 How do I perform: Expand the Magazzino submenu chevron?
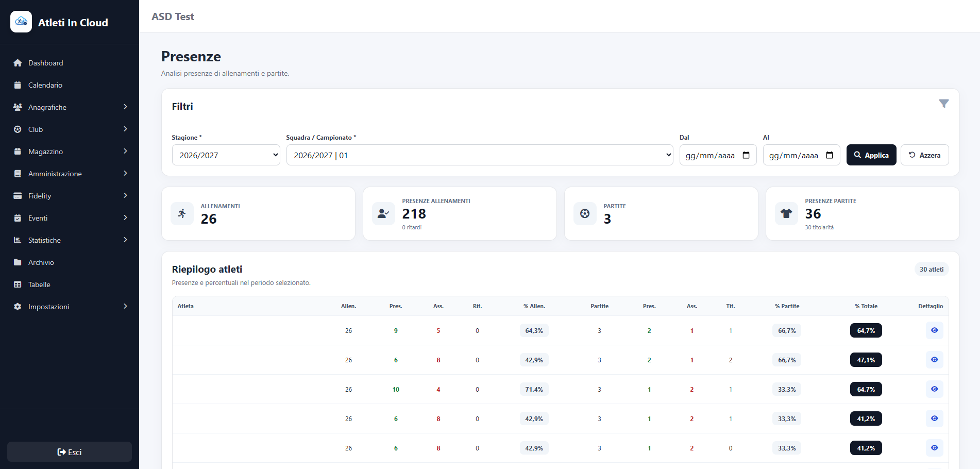pyautogui.click(x=125, y=151)
